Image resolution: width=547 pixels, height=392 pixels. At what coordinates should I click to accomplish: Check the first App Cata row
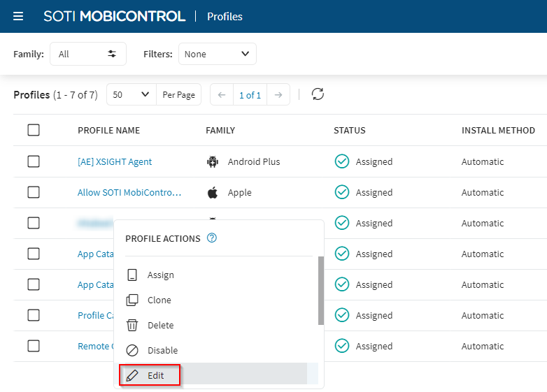(x=34, y=254)
